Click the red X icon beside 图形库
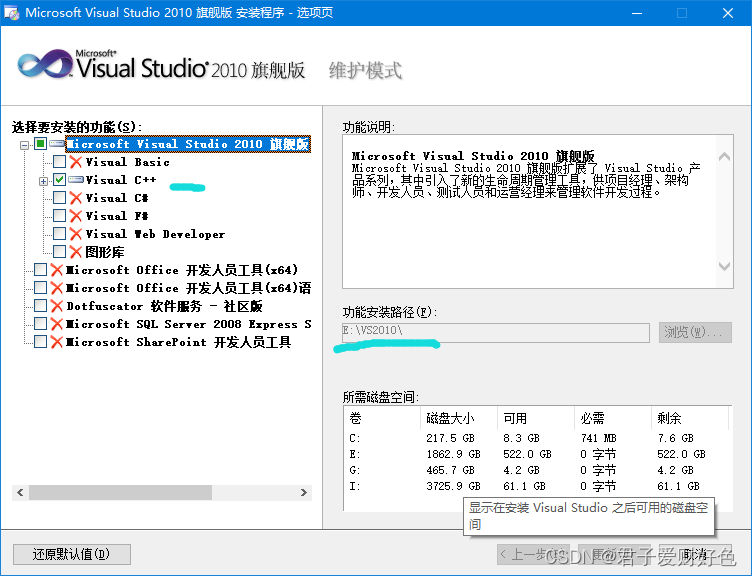The width and height of the screenshot is (752, 576). pos(75,252)
